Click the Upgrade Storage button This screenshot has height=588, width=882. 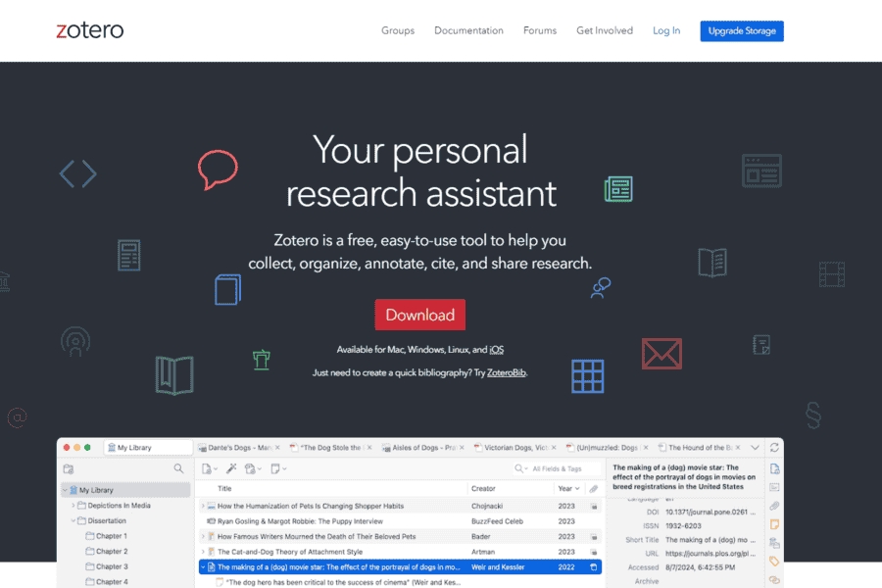742,31
